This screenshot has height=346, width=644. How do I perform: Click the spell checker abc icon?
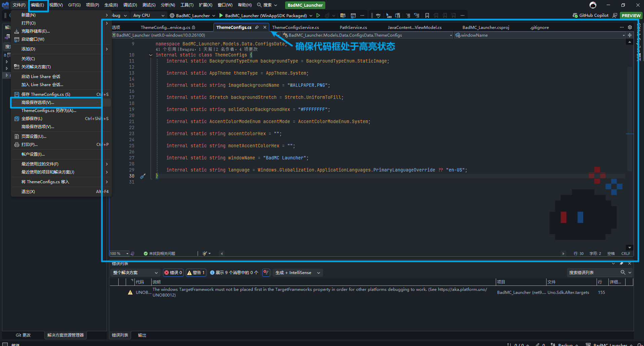tap(378, 15)
